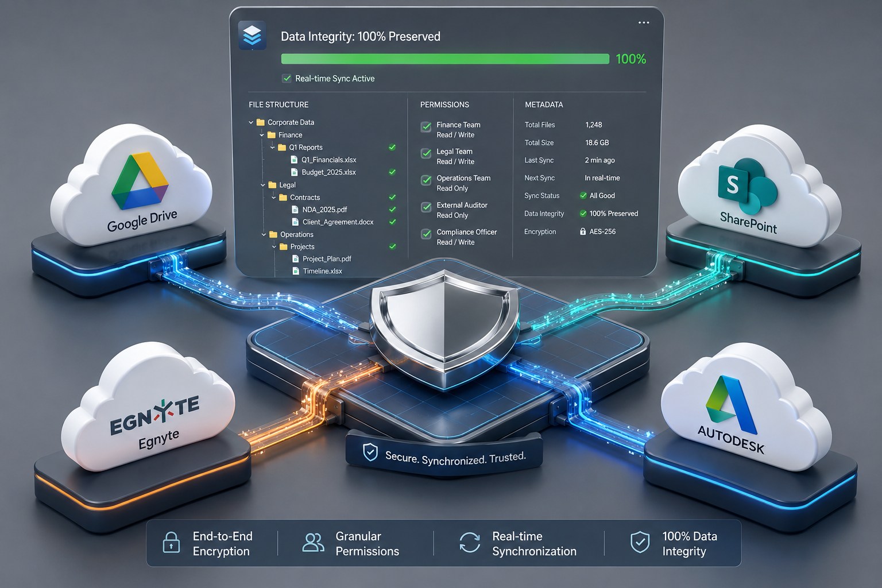Click the Projects folder icon
Image resolution: width=882 pixels, height=588 pixels.
point(284,247)
